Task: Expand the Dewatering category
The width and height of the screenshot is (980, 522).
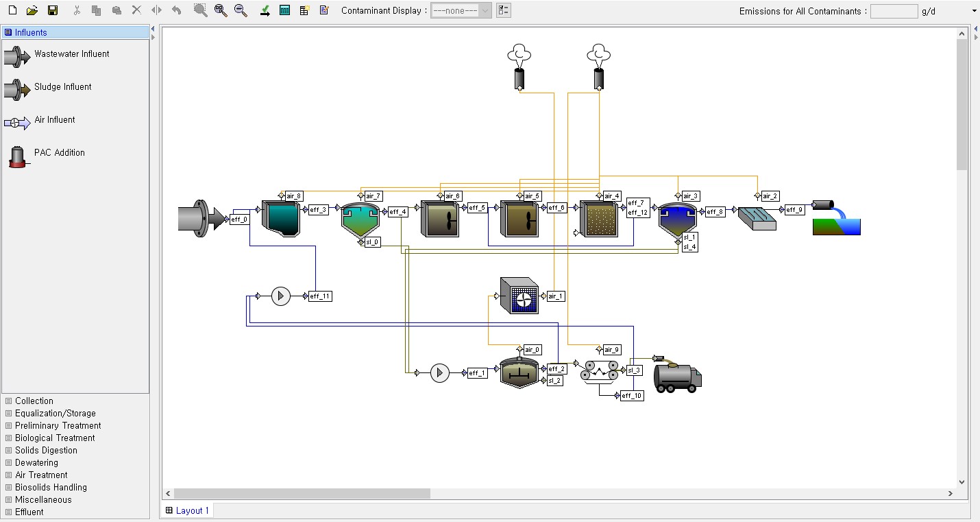Action: (36, 462)
